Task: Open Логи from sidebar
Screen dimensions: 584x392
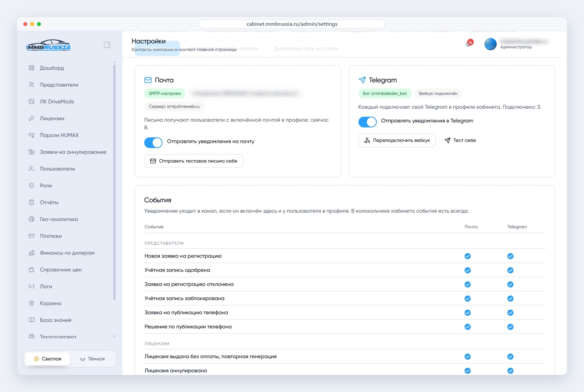Action: [x=46, y=286]
